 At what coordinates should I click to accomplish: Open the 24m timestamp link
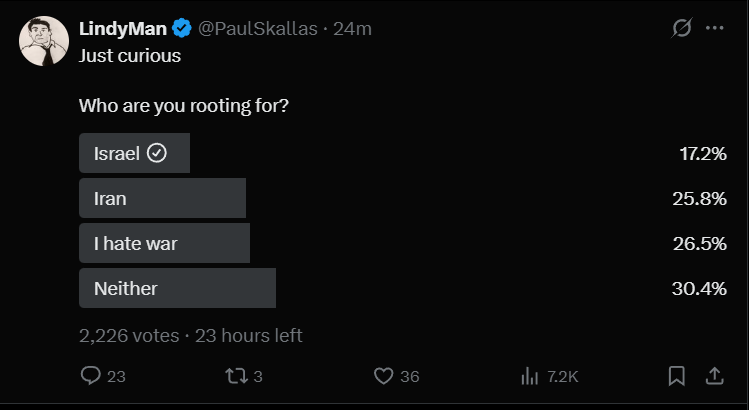(353, 29)
